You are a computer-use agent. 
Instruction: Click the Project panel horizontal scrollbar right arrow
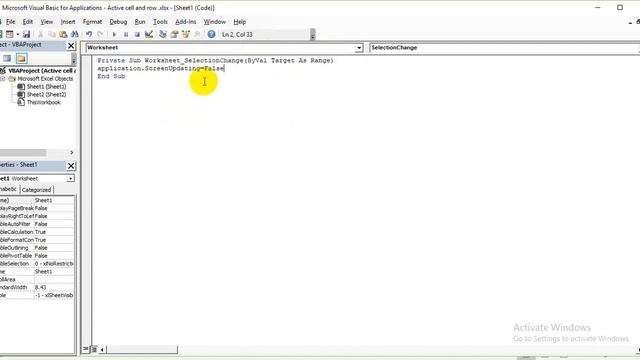tap(72, 153)
